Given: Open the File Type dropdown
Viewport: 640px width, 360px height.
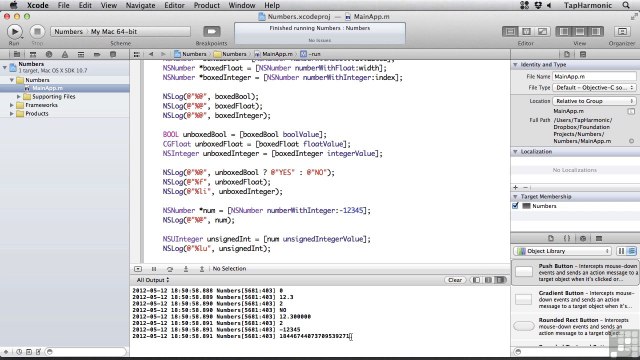Looking at the screenshot, I should point(594,87).
